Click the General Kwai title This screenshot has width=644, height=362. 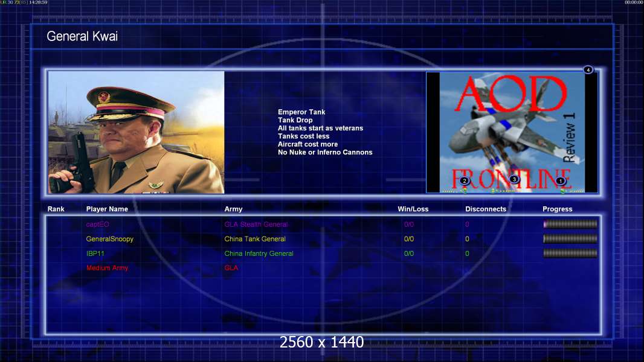[82, 36]
